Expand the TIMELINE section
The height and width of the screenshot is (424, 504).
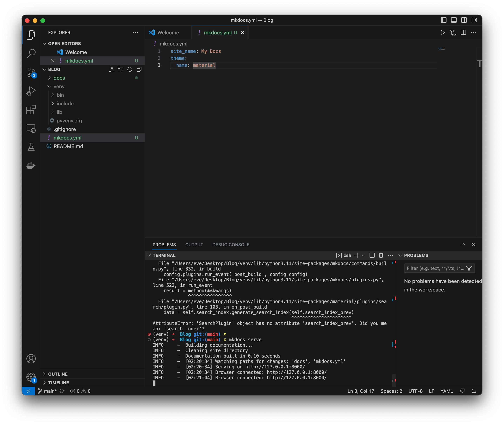[92, 382]
